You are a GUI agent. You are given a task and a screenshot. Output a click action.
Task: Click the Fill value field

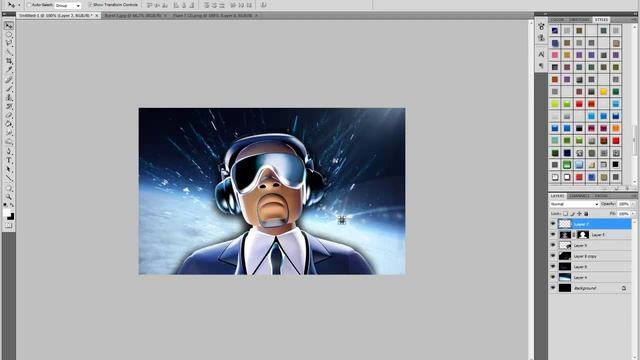tap(623, 213)
